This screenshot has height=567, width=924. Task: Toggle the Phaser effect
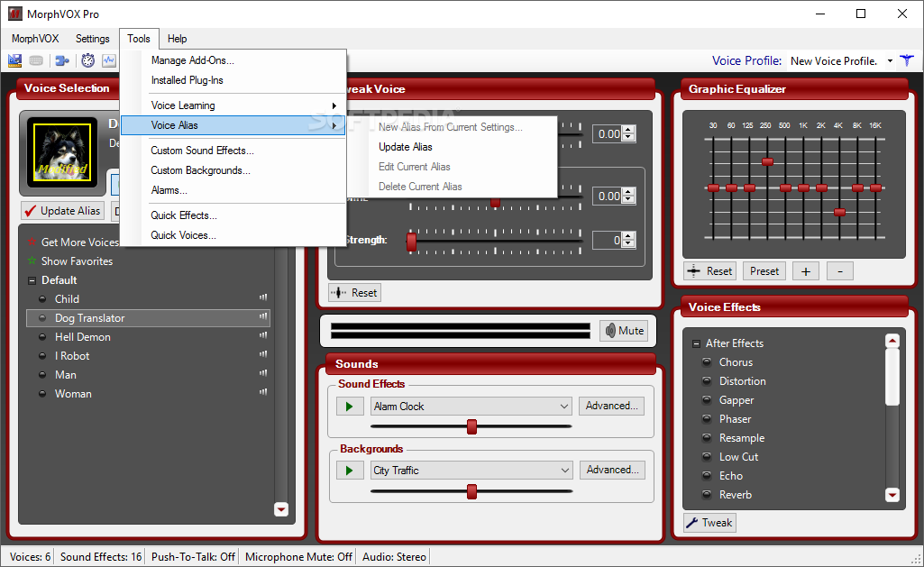point(707,418)
